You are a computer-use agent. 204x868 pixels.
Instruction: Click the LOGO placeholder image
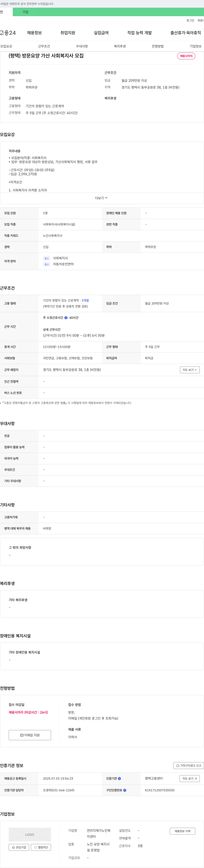(x=30, y=834)
